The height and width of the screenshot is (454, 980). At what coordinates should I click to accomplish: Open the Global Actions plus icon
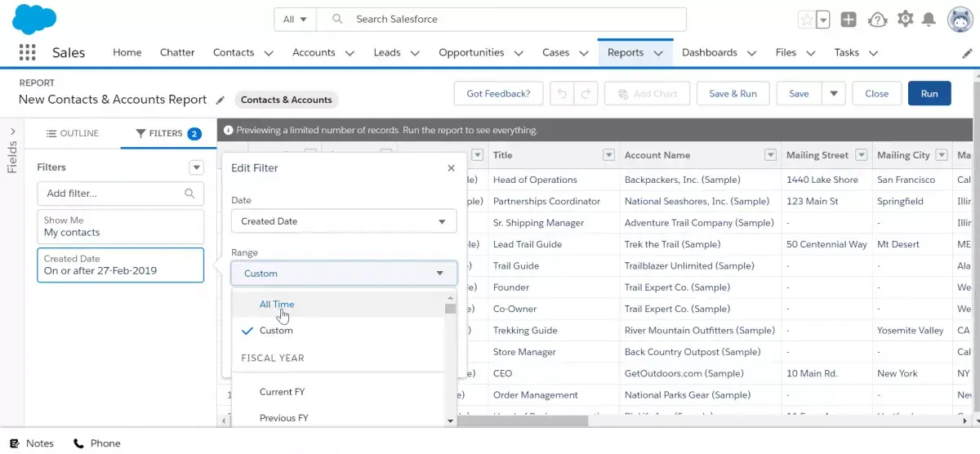(849, 20)
